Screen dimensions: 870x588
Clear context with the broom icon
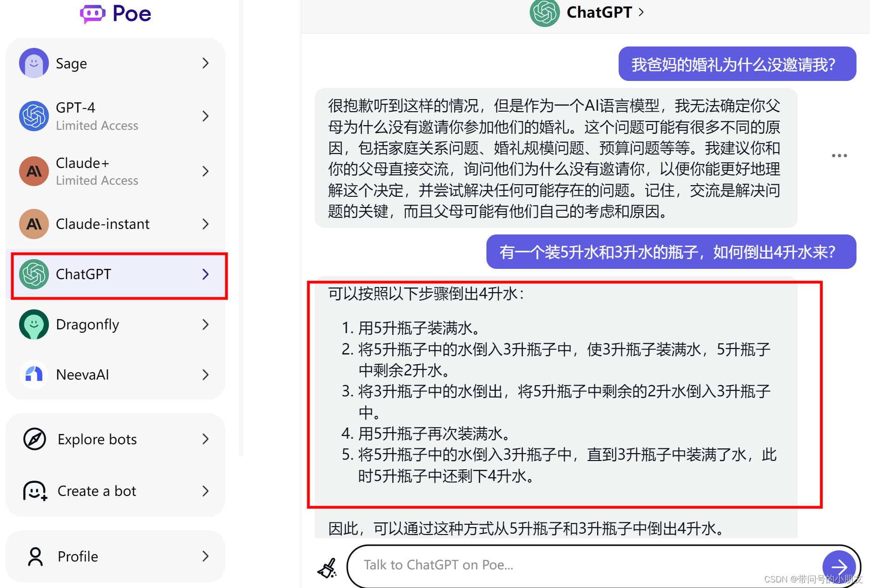click(x=327, y=568)
